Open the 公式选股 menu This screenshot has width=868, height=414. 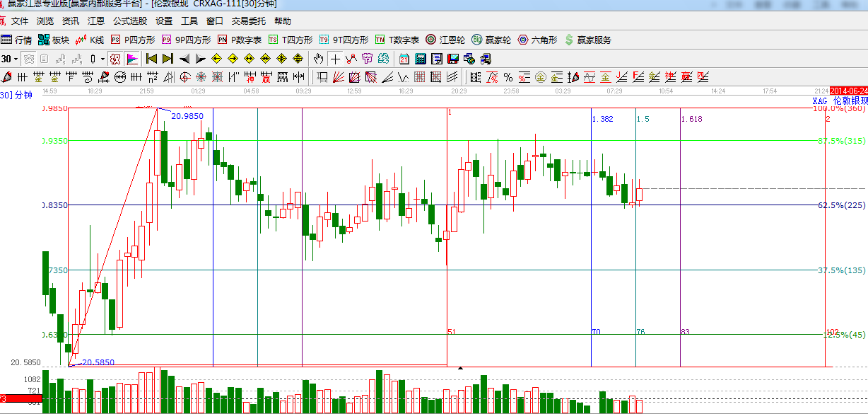click(130, 21)
